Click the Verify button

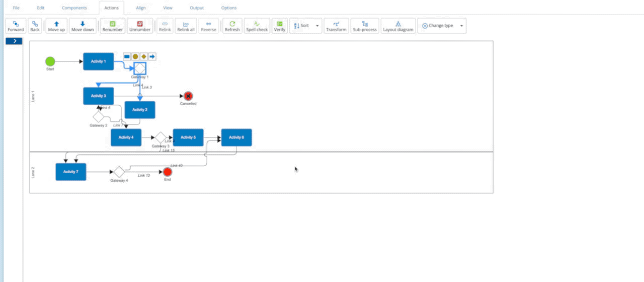[x=279, y=26]
